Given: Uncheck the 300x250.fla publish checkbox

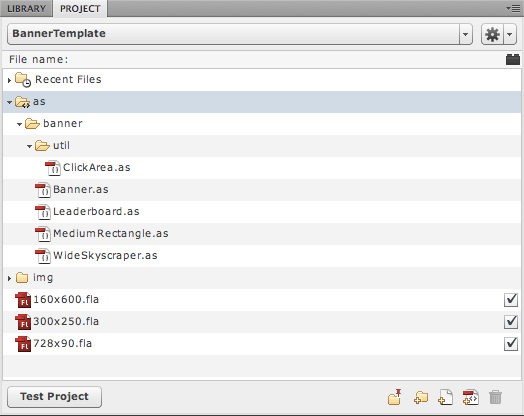Looking at the screenshot, I should click(x=511, y=321).
